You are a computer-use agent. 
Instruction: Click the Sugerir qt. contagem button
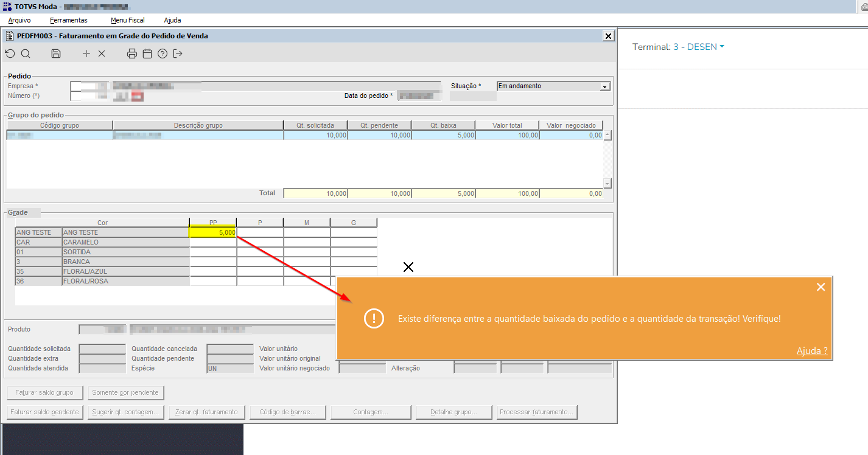(x=125, y=412)
